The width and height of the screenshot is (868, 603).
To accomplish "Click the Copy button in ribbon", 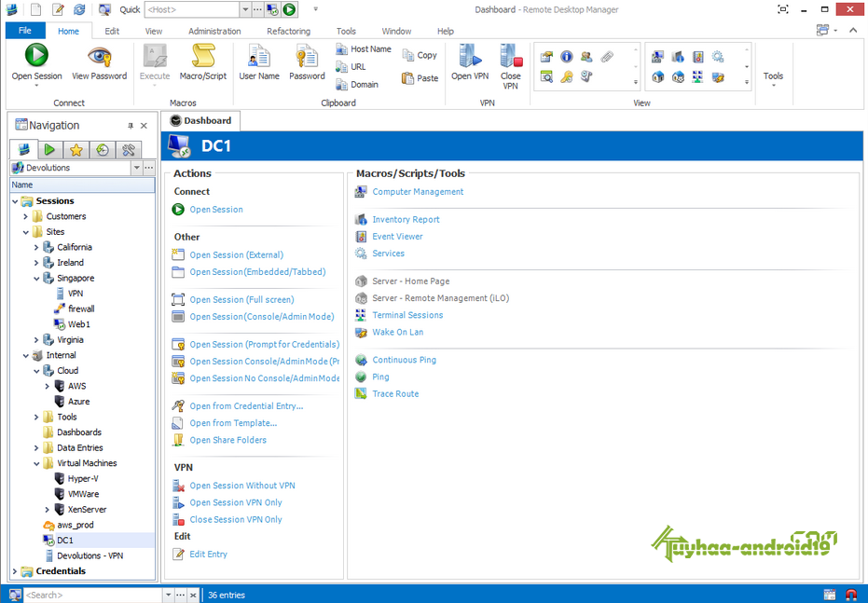I will pos(420,55).
